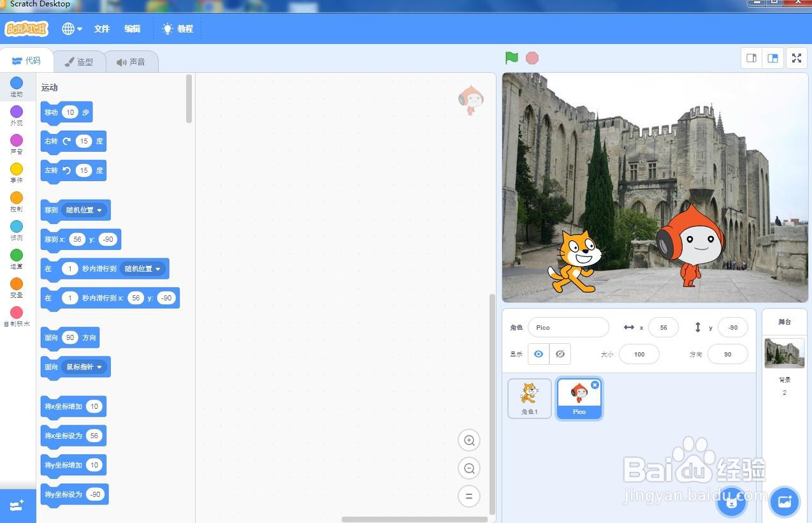Click the green flag to run
This screenshot has width=812, height=523.
pyautogui.click(x=512, y=58)
